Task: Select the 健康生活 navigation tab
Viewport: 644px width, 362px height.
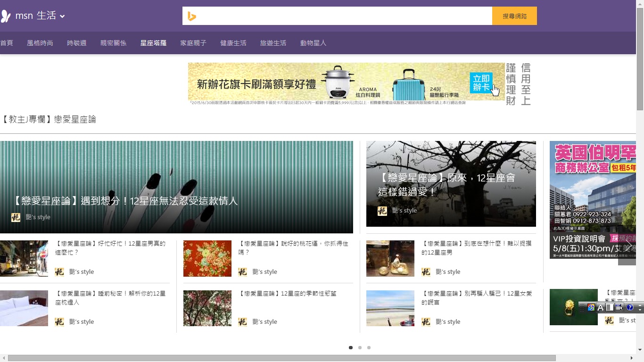Action: [x=233, y=43]
